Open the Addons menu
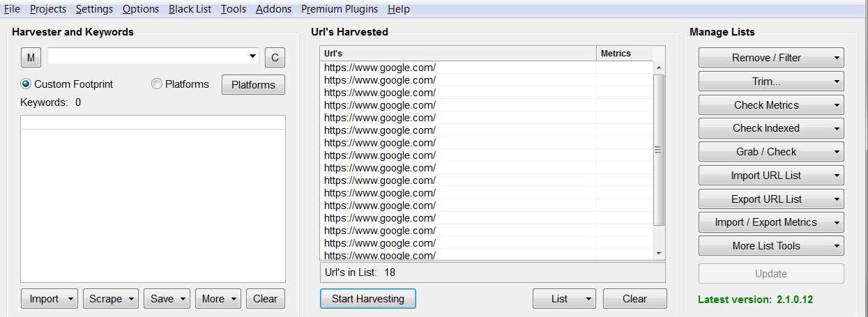The width and height of the screenshot is (868, 317). (x=273, y=9)
